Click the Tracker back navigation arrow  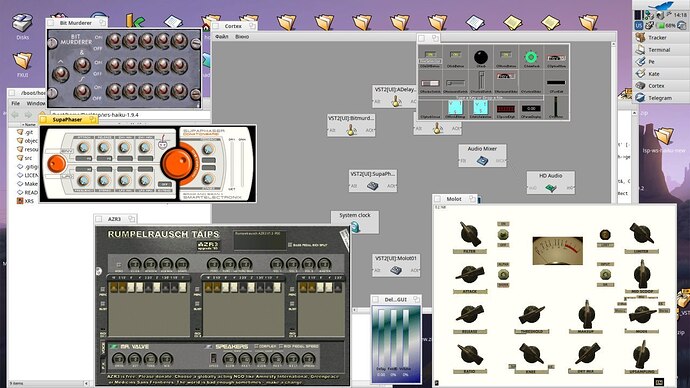tap(15, 115)
